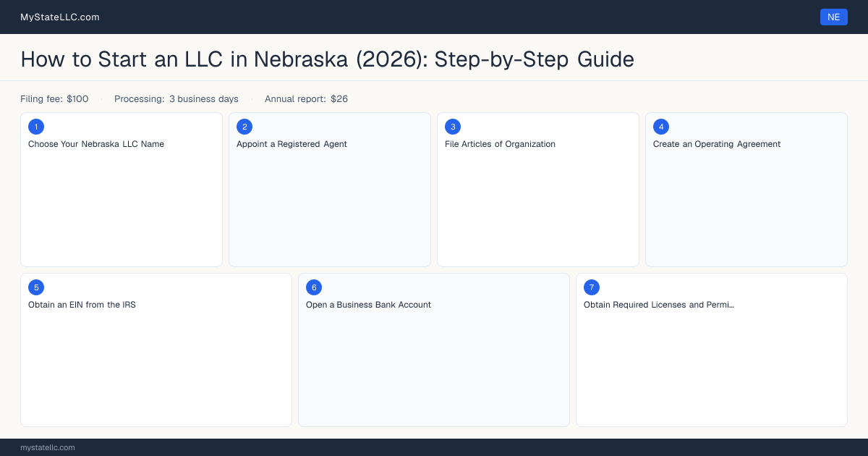868x456 pixels.
Task: Open step 4 number badge
Action: pos(661,127)
